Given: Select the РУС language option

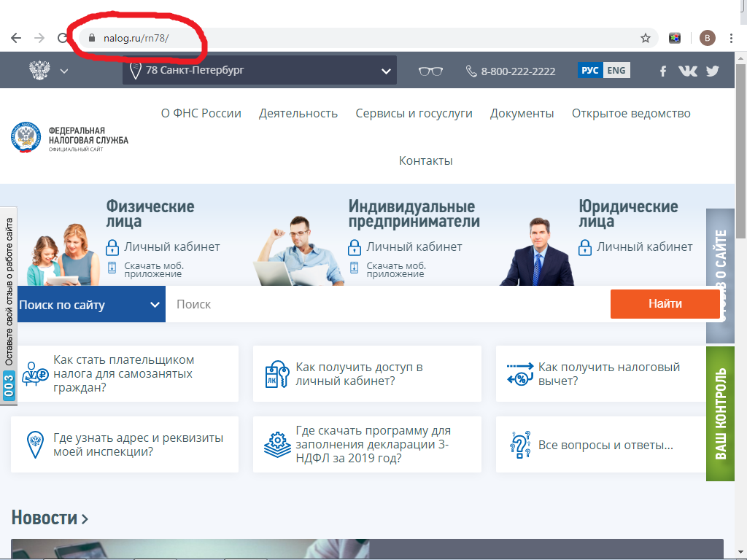Looking at the screenshot, I should tap(591, 71).
